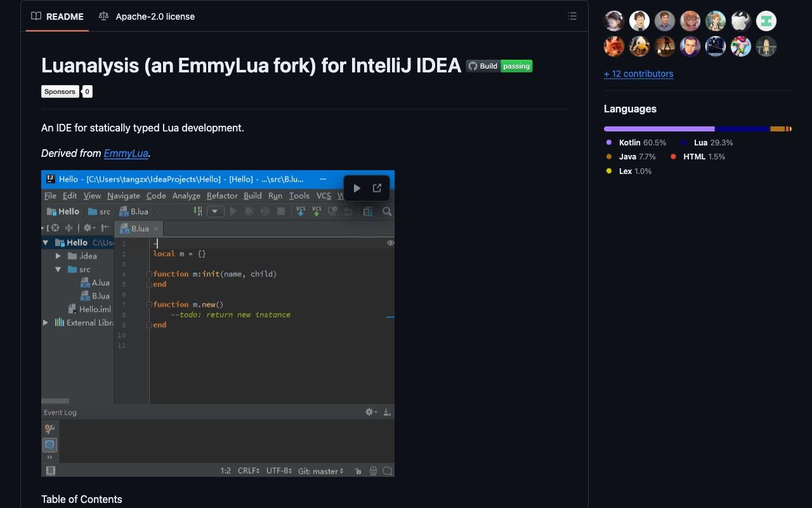The width and height of the screenshot is (812, 508).
Task: Open the colorful unicorn contributor avatar
Action: [741, 46]
